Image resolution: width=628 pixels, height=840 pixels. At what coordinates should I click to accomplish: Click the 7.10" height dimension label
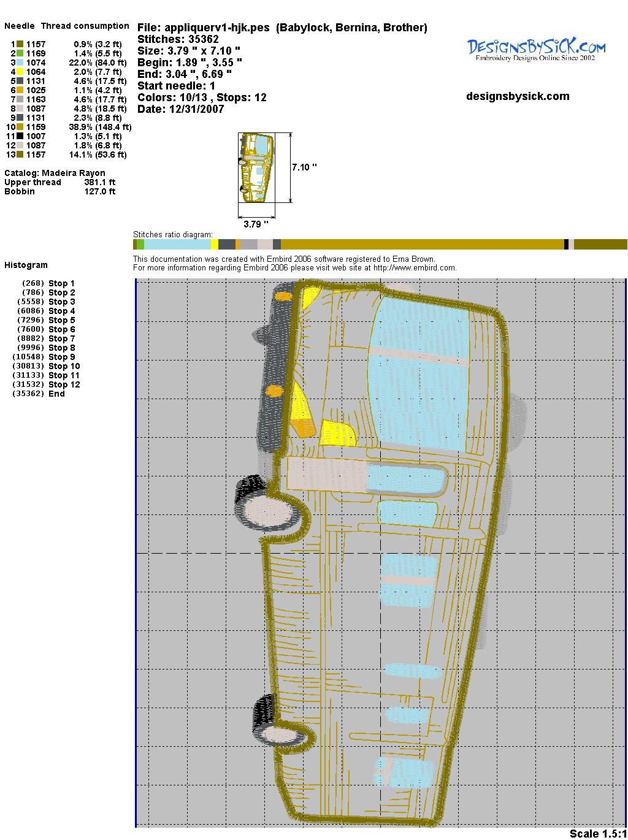[304, 167]
